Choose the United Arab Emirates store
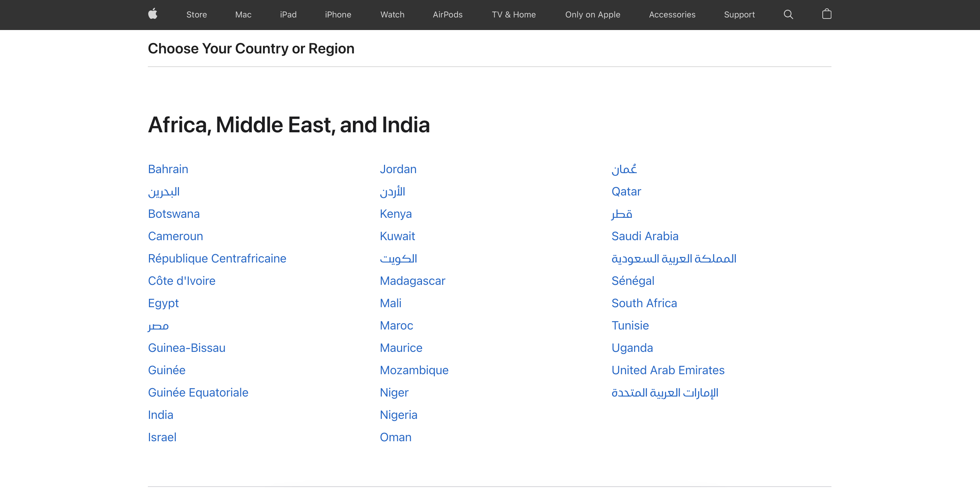 (x=668, y=370)
